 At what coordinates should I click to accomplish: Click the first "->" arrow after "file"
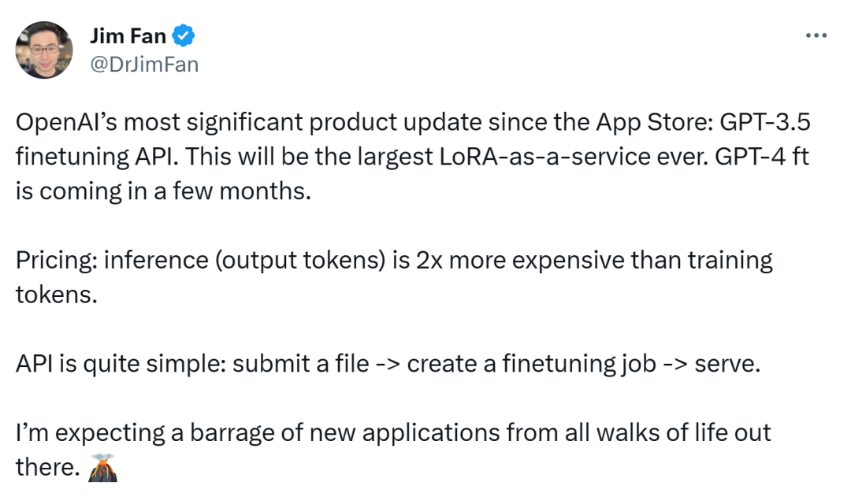tap(388, 365)
